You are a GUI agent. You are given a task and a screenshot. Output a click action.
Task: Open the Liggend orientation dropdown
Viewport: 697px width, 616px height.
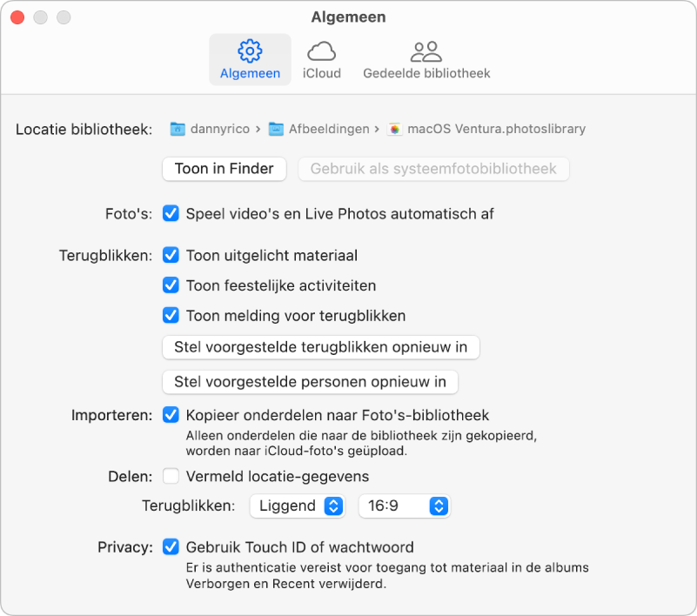coord(297,506)
